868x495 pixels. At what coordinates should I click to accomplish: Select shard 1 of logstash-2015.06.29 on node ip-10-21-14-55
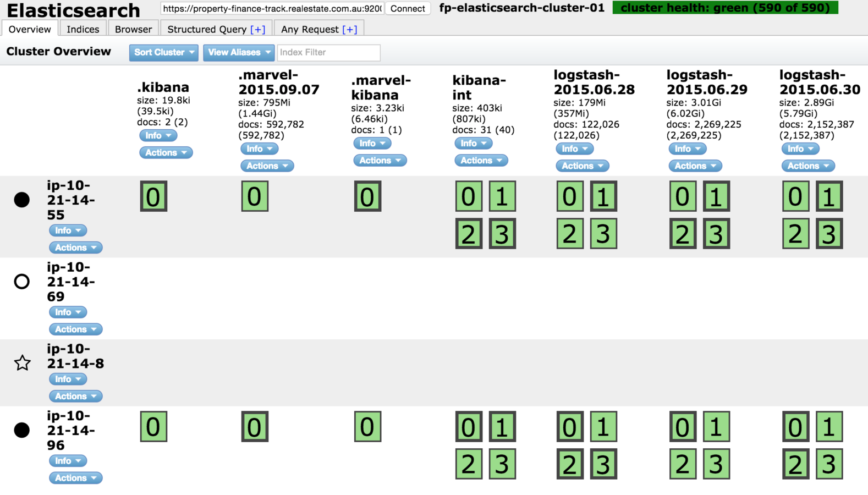(x=716, y=196)
